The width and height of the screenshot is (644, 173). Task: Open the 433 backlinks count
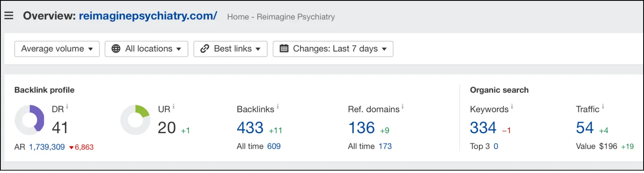[250, 128]
